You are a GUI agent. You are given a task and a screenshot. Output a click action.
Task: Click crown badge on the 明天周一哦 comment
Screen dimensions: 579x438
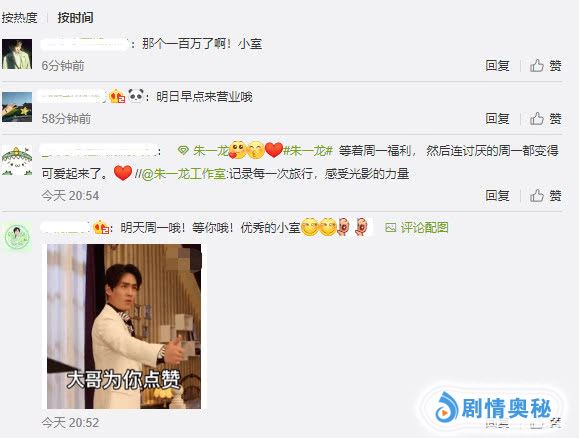[x=101, y=227]
